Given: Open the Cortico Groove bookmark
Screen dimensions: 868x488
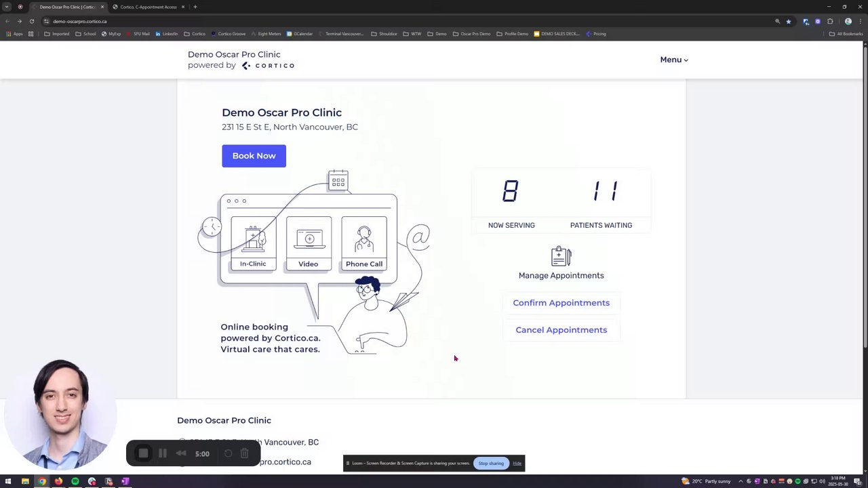Looking at the screenshot, I should click(x=229, y=34).
